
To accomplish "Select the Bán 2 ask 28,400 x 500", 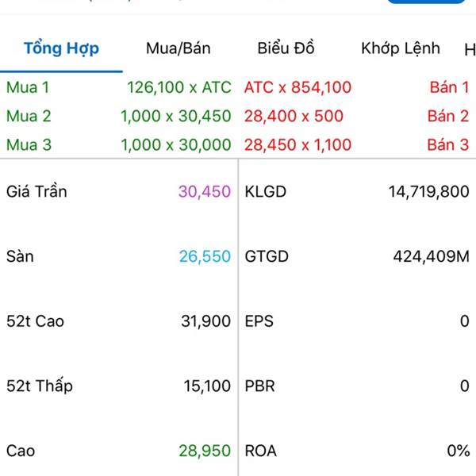I will click(x=294, y=117).
